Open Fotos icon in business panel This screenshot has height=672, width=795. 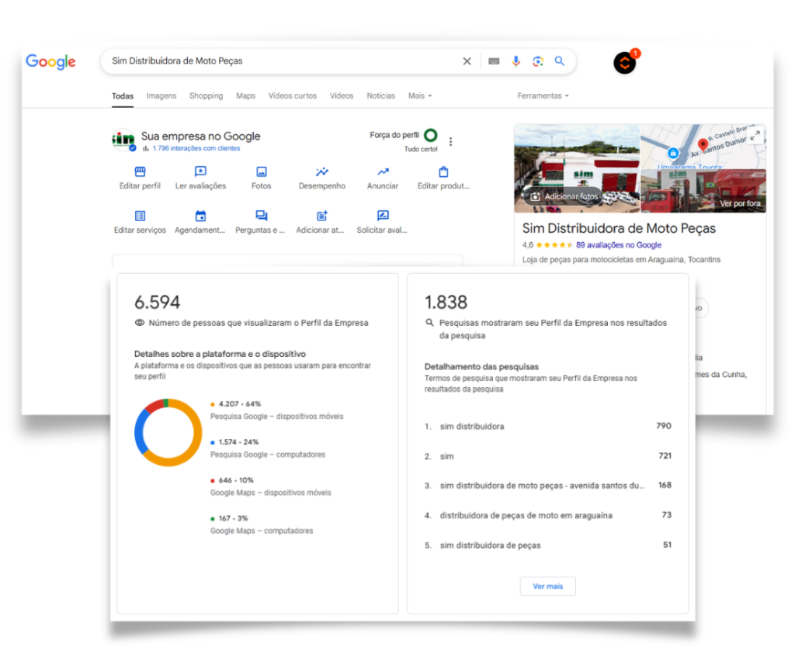click(261, 171)
